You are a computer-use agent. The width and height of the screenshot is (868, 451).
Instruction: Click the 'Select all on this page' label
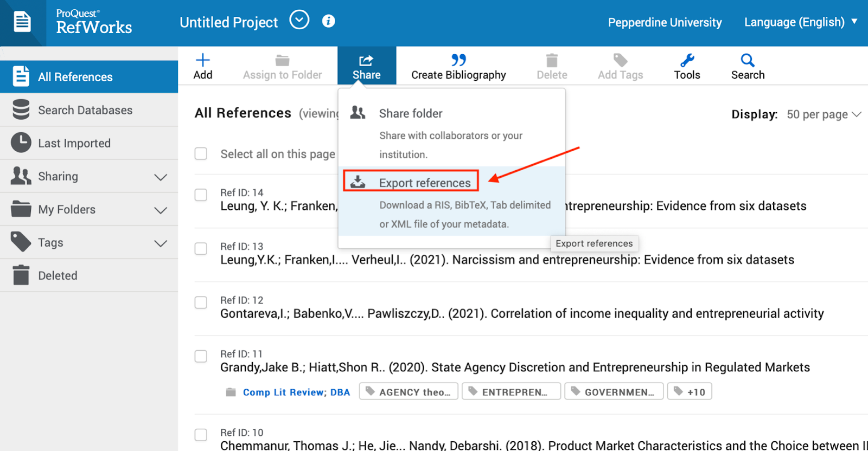pyautogui.click(x=278, y=154)
